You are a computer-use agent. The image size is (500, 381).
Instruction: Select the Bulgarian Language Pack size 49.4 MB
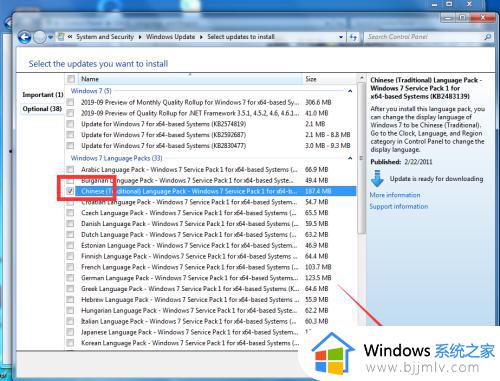(x=316, y=180)
